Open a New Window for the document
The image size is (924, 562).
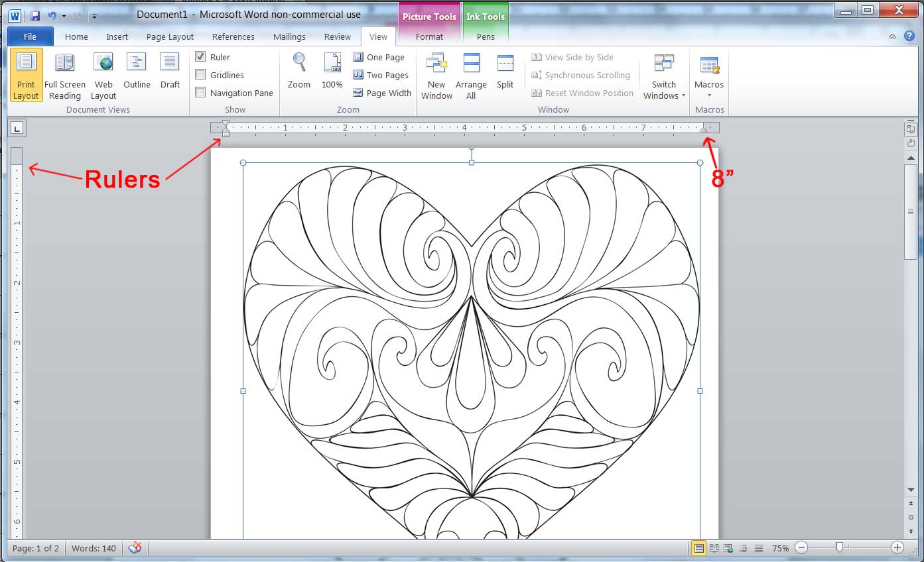(x=436, y=75)
